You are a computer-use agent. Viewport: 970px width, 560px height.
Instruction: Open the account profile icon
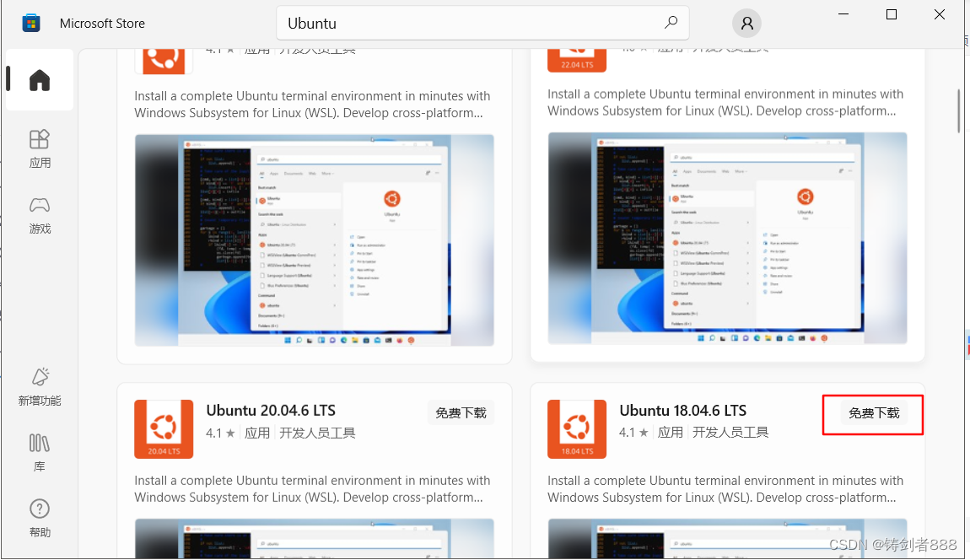[x=746, y=23]
